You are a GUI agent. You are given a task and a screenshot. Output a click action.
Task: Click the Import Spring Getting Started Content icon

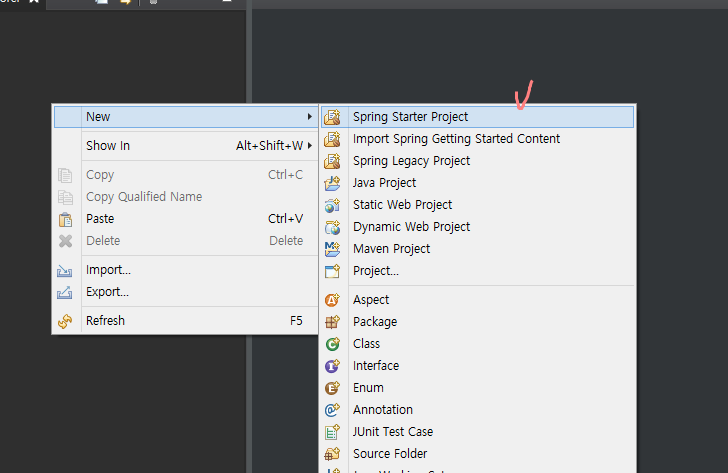(x=332, y=139)
